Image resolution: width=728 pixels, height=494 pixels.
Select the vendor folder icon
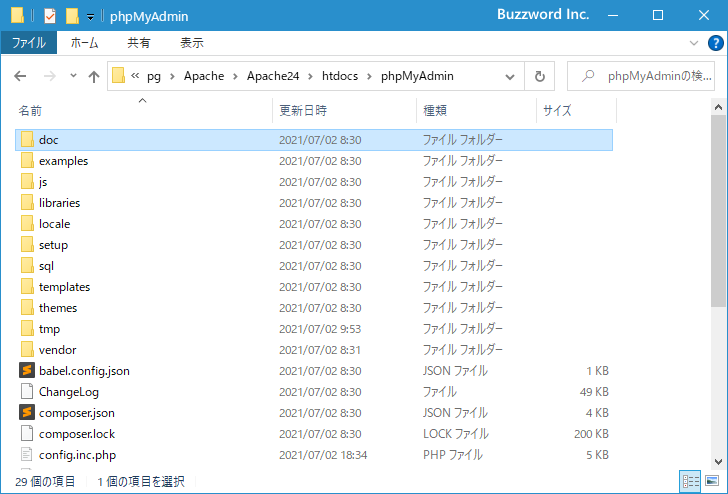click(x=27, y=350)
